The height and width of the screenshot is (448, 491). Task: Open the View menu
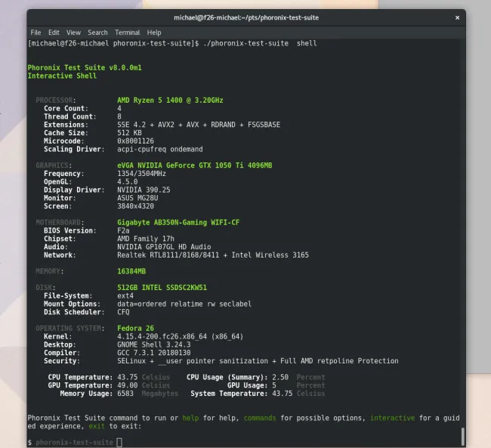[73, 32]
